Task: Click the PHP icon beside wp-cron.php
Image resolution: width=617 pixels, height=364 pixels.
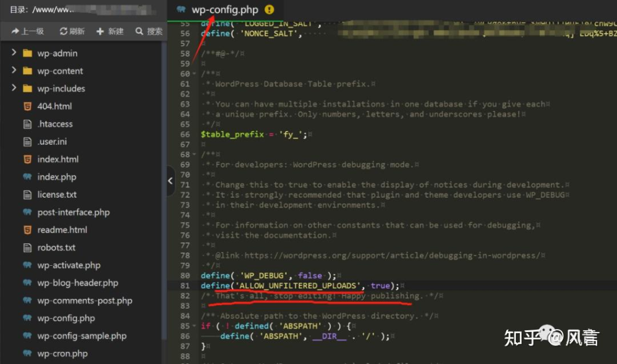Action: (x=27, y=354)
